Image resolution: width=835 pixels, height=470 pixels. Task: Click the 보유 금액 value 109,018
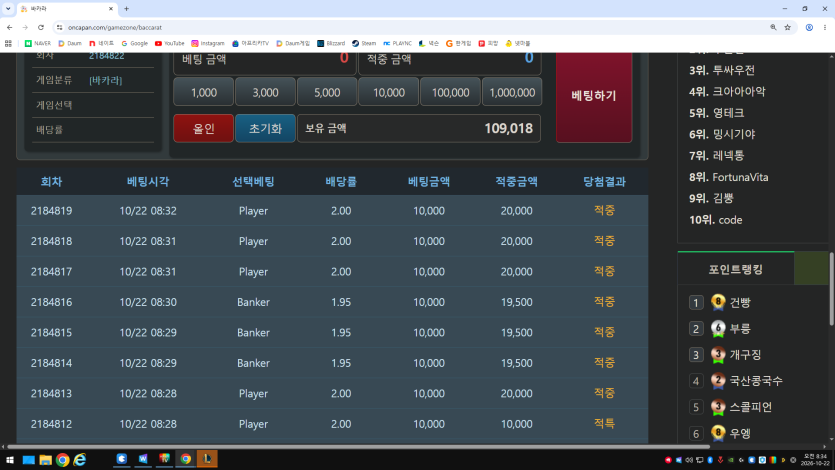click(x=509, y=128)
